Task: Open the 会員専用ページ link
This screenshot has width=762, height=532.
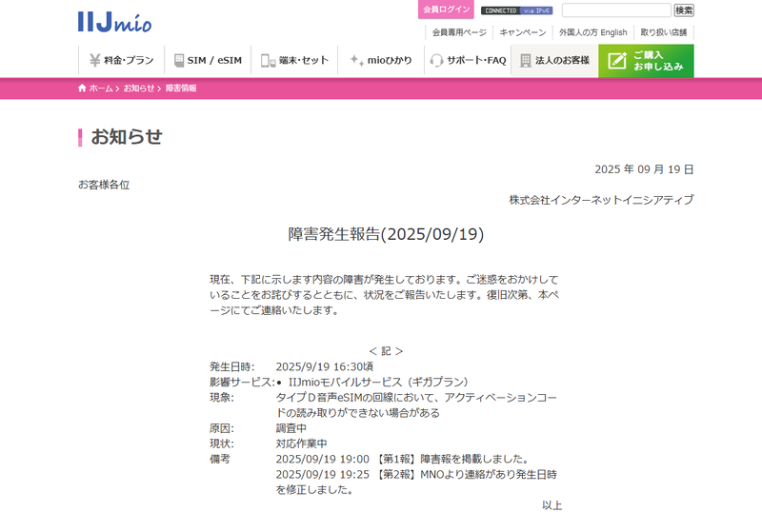Action: (459, 32)
